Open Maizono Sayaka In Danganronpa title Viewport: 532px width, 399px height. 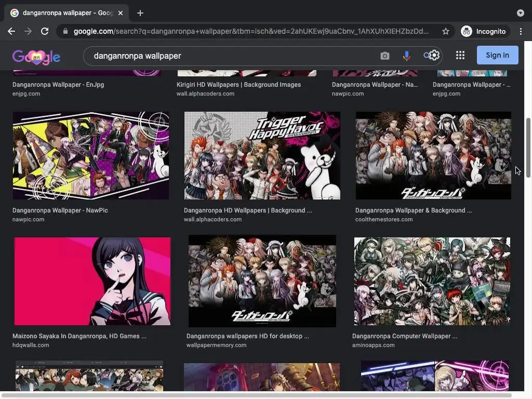tap(79, 336)
